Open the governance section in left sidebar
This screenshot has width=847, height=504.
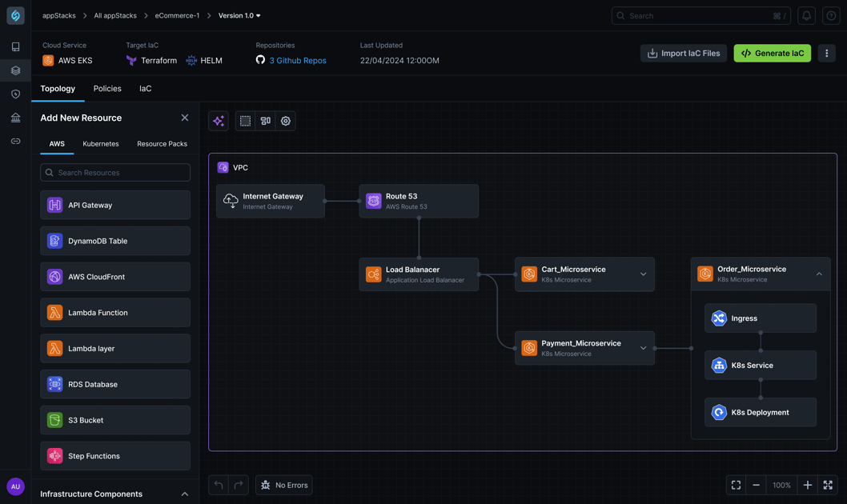[x=15, y=118]
